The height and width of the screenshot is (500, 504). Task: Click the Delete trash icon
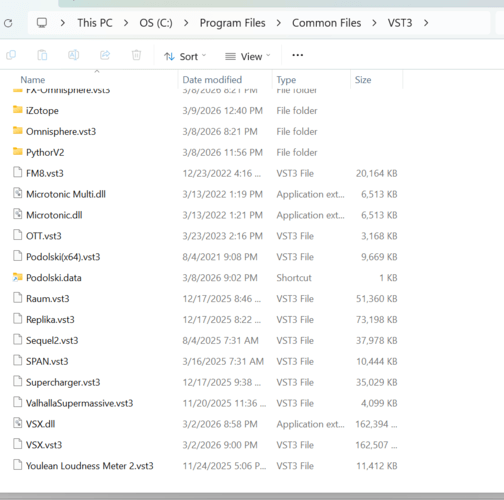[x=136, y=55]
